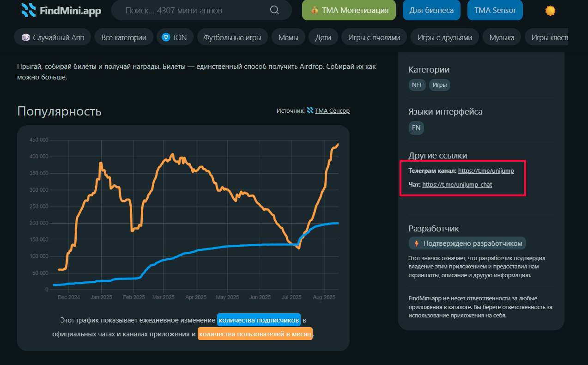Select the Футбольные игры category

coord(232,37)
